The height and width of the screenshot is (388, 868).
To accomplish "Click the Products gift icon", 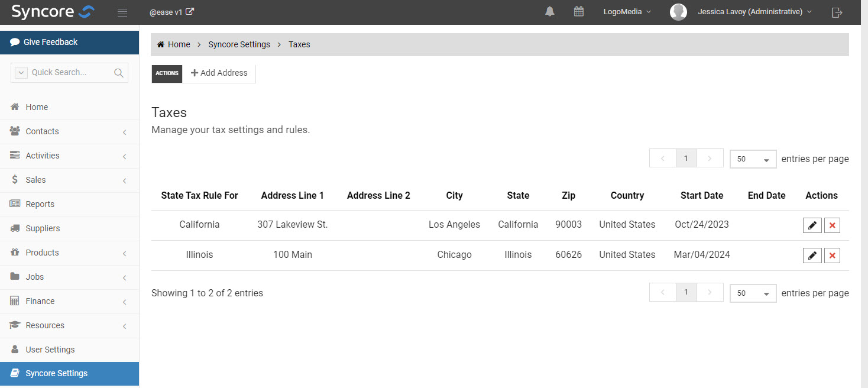I will [15, 252].
